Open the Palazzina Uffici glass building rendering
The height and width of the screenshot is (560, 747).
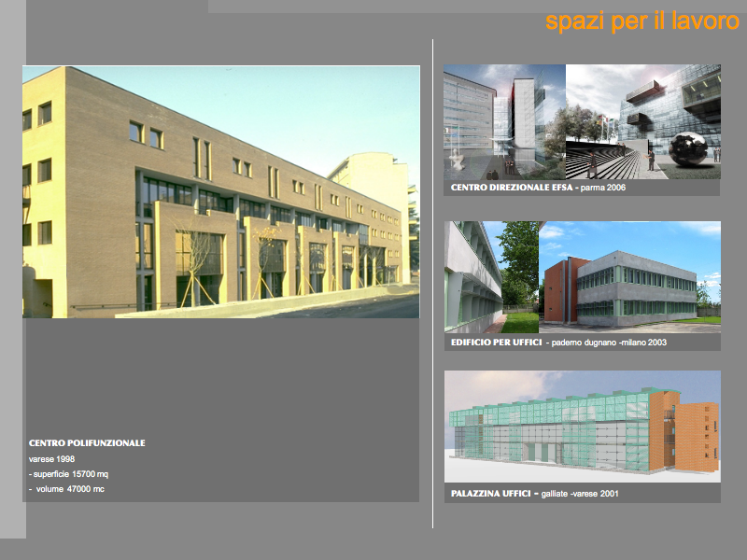click(582, 427)
